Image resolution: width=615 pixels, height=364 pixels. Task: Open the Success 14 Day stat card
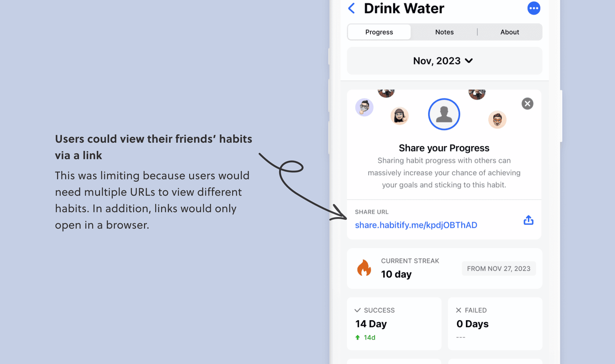394,324
